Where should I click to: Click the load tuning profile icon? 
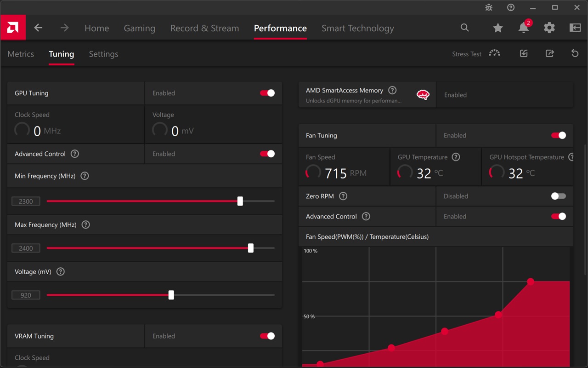[x=524, y=53]
